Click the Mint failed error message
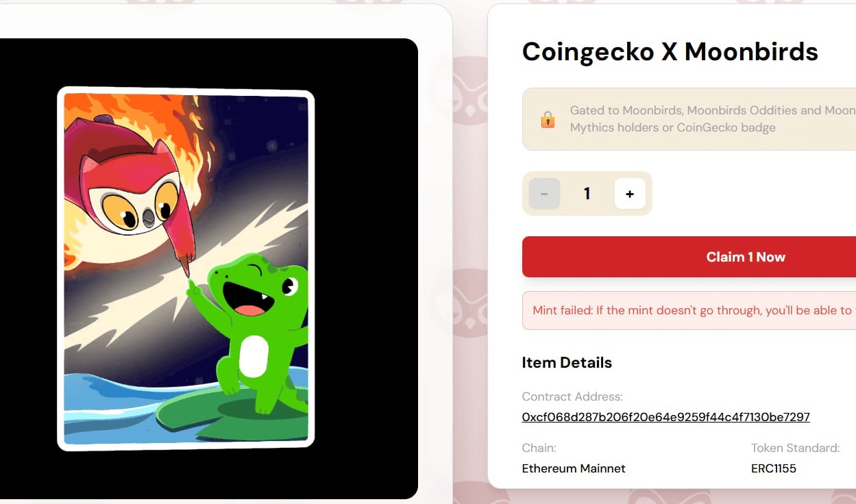The width and height of the screenshot is (856, 504). click(x=689, y=310)
